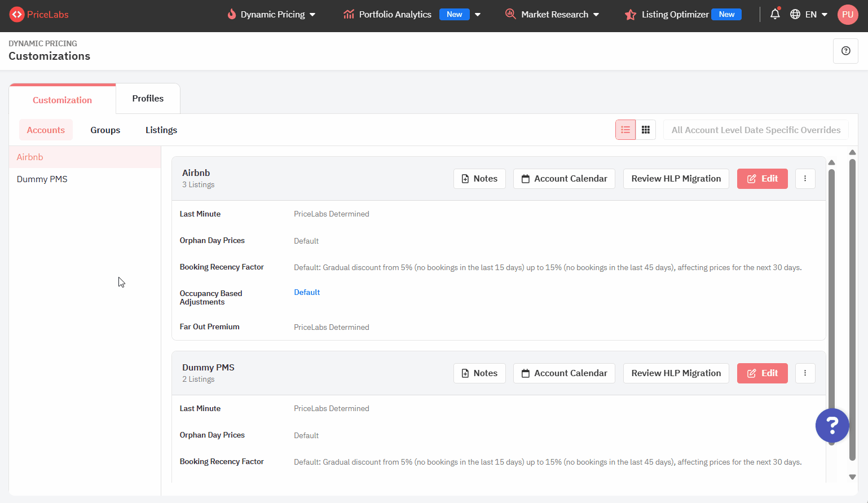This screenshot has height=503, width=868.
Task: Click the page scroll down arrow
Action: 852,477
